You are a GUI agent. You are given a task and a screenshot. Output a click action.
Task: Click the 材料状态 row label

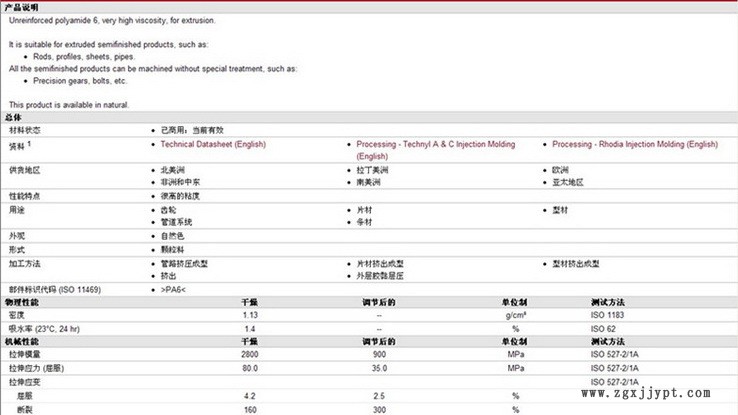24,130
